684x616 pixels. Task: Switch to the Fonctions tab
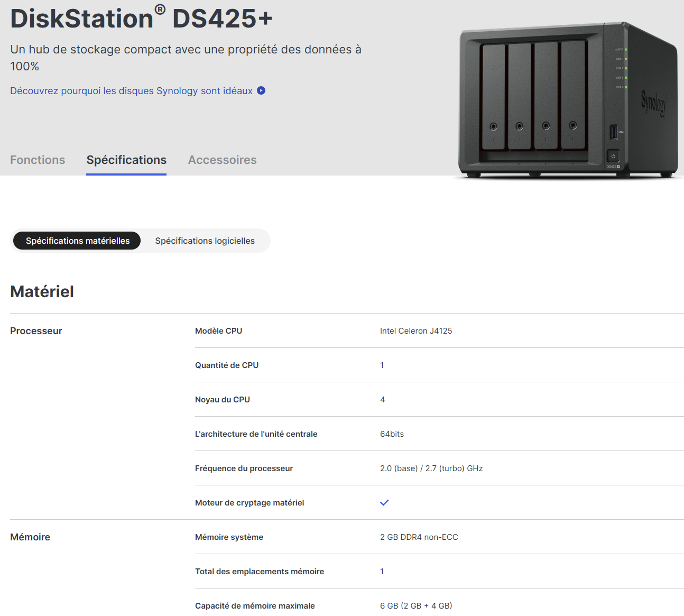[38, 160]
